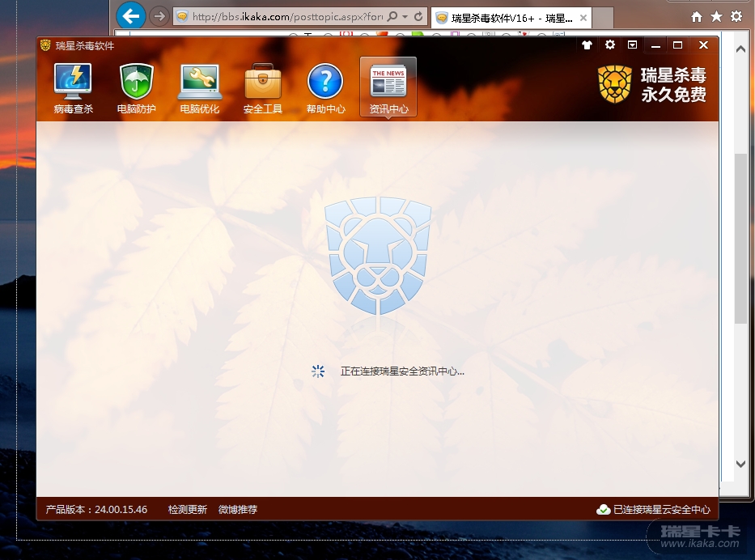
Task: Open the browser home page icon
Action: pos(696,17)
